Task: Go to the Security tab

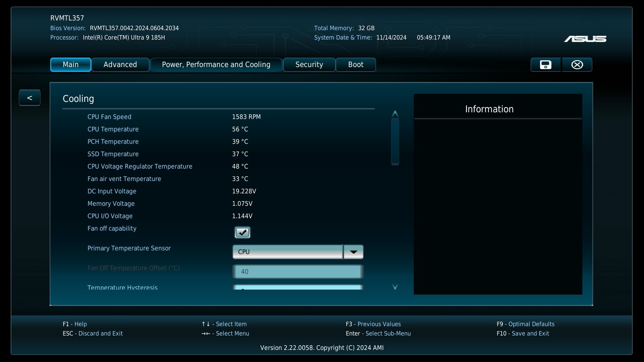Action: [309, 65]
